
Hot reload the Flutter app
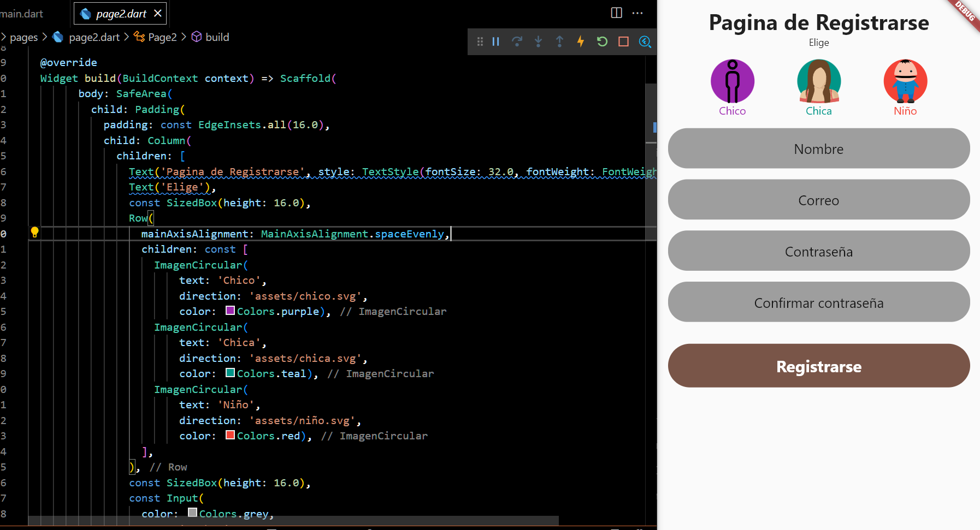[x=581, y=41]
